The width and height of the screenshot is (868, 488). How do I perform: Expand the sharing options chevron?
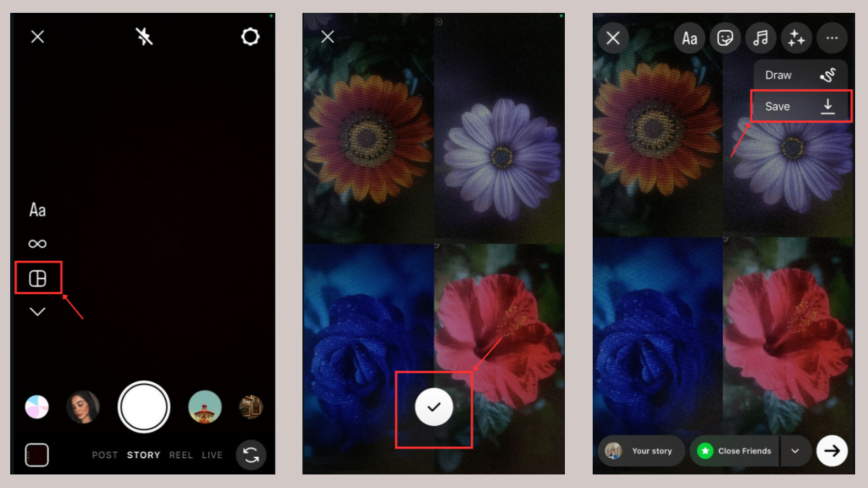796,451
